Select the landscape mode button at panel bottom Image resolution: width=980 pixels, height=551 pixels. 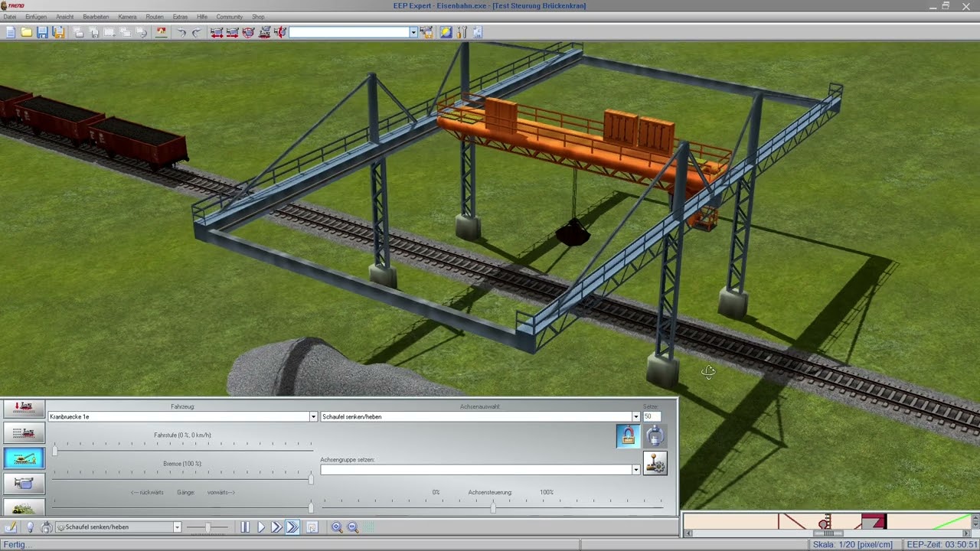coord(24,507)
